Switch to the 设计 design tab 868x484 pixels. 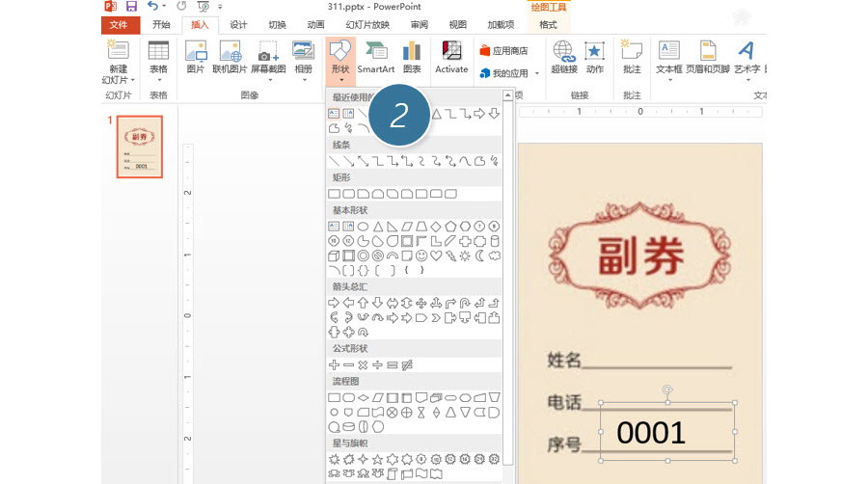pyautogui.click(x=238, y=25)
